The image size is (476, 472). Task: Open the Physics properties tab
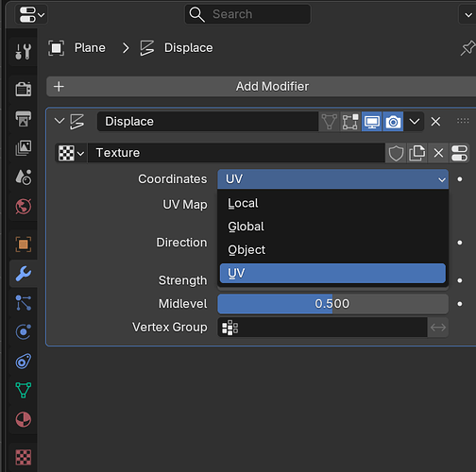[24, 331]
